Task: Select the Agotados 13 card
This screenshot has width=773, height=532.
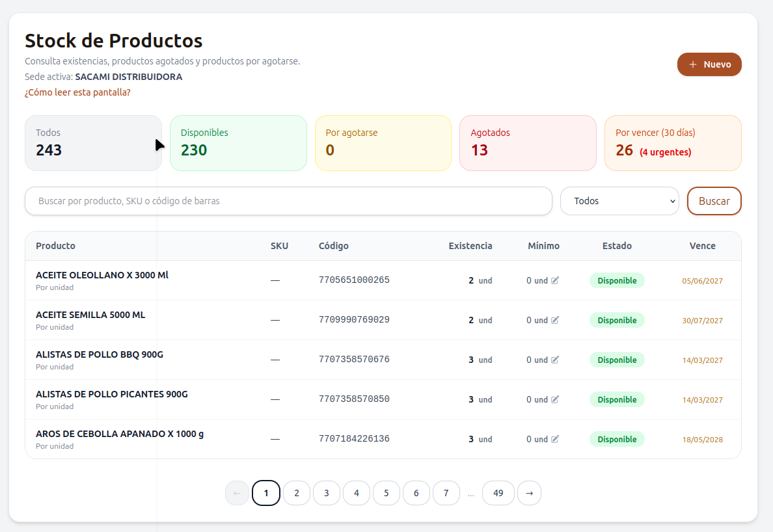Action: point(528,143)
